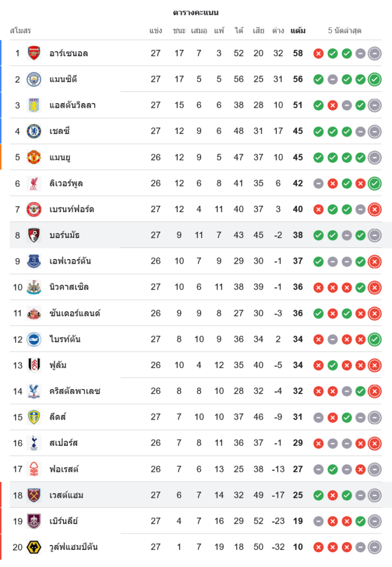
Task: Open the เอฟเวอร์ตัน team link
Action: 70,261
